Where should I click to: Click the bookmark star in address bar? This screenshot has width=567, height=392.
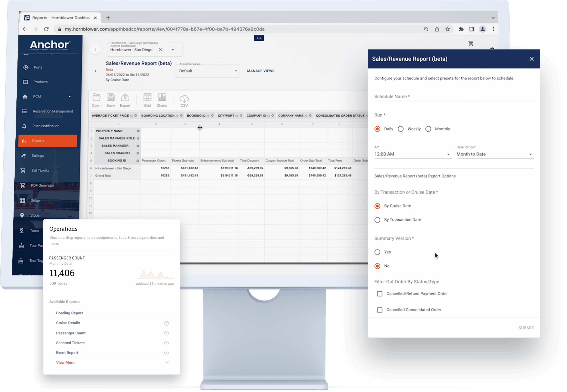[x=447, y=29]
